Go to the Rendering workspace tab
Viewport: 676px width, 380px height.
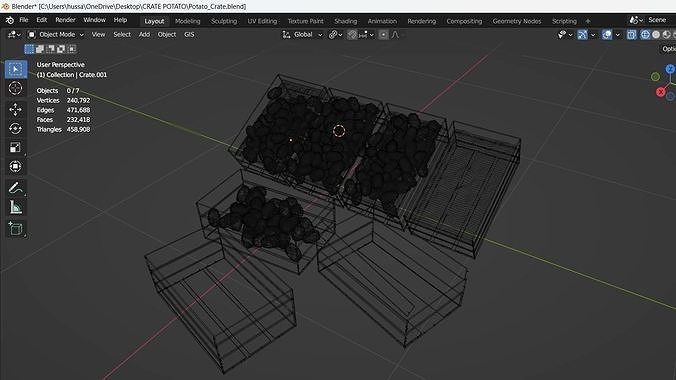tap(422, 21)
